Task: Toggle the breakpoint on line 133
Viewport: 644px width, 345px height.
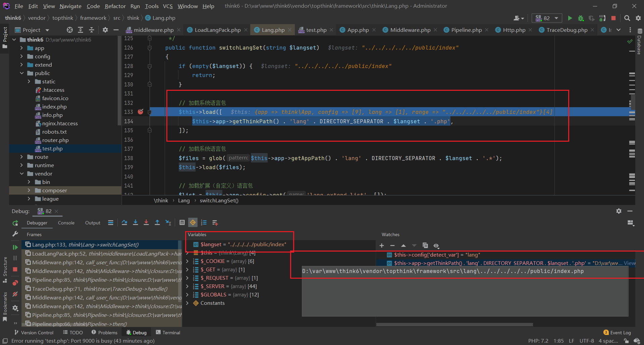Action: pos(141,112)
